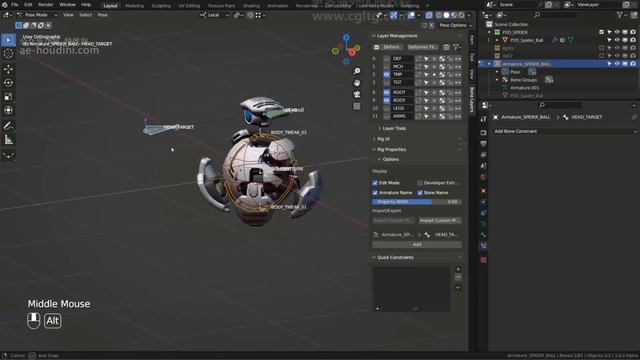Toggle visibility of TMP bone layer
Screen dimensions: 640x360
click(387, 74)
